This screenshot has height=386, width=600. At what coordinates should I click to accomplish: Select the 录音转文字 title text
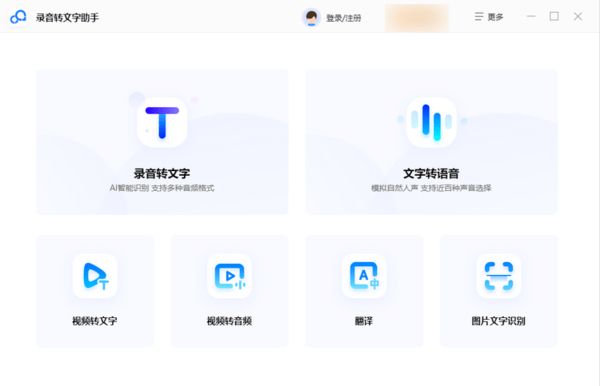pos(162,174)
